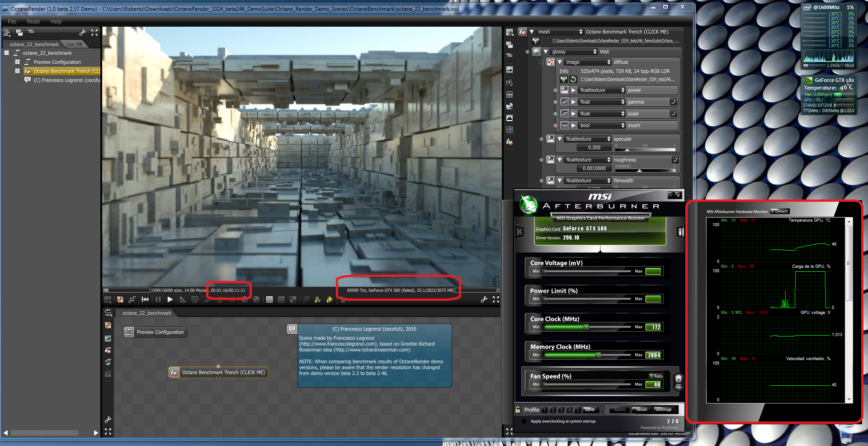Viewport: 868px width, 446px height.
Task: Select Afterburner profile slot 1
Action: (x=545, y=410)
